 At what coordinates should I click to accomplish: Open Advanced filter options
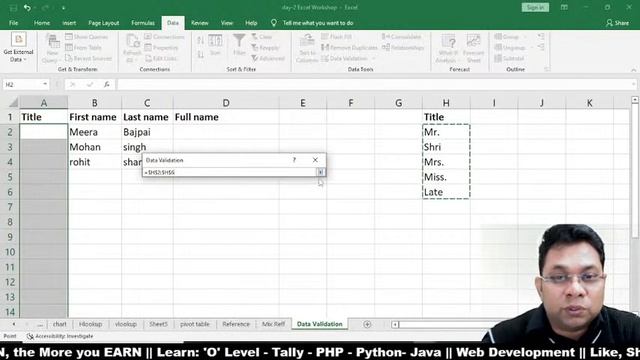click(267, 58)
